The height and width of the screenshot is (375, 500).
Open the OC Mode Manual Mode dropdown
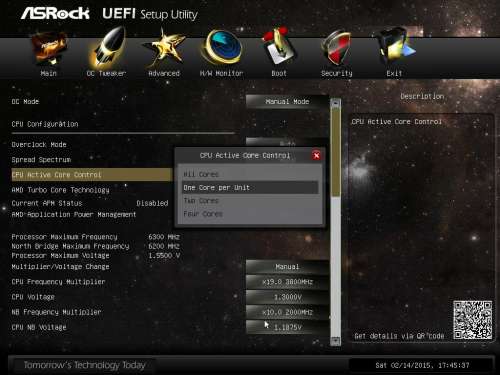pos(287,102)
